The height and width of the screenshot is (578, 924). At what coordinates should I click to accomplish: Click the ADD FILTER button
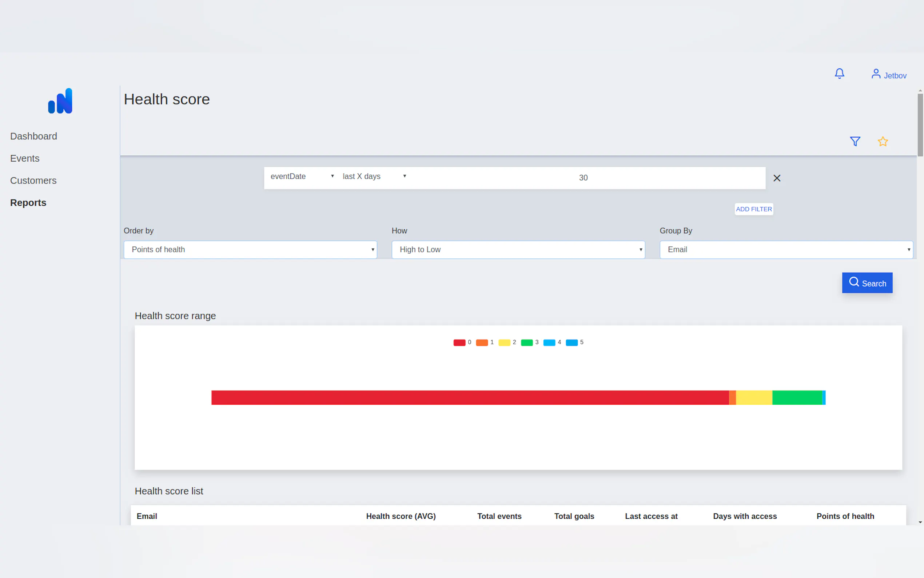[x=753, y=209]
